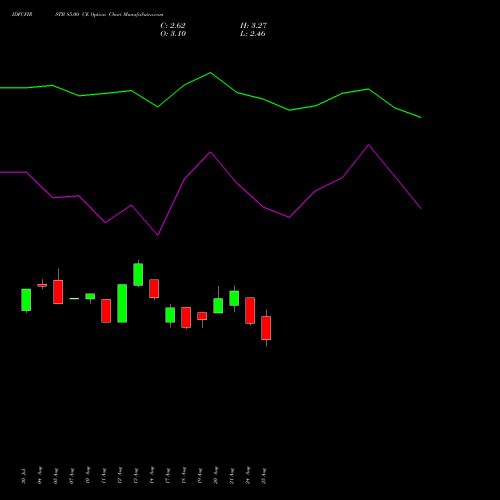Screen dimensions: 500x500
Task: Click the 25 Aug date axis label
Action: [x=264, y=476]
